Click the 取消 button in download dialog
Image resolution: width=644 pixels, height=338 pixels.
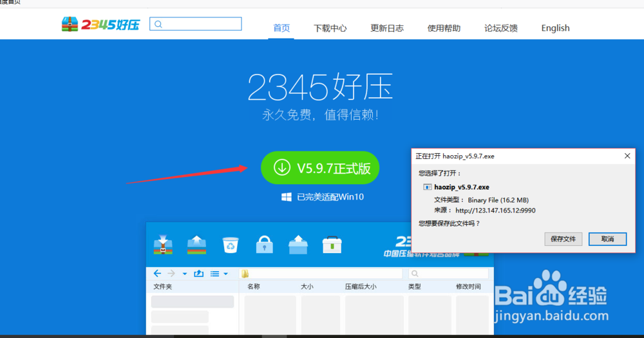pyautogui.click(x=607, y=239)
